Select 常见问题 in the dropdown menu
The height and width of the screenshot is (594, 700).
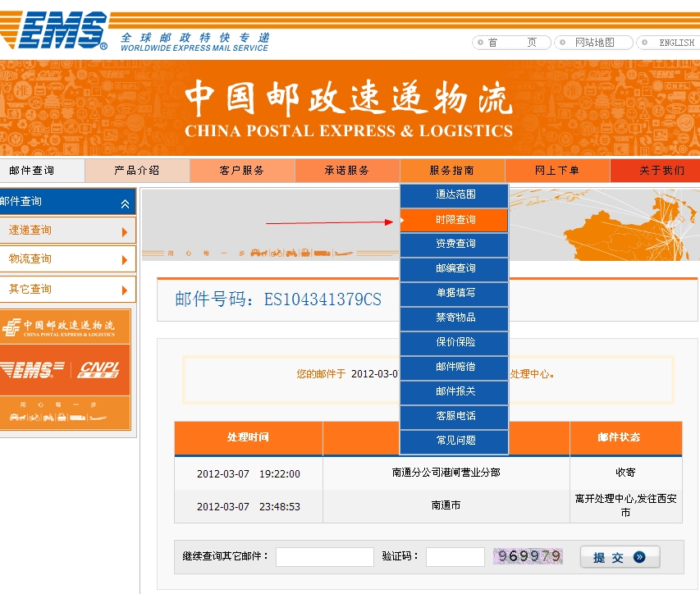(455, 441)
